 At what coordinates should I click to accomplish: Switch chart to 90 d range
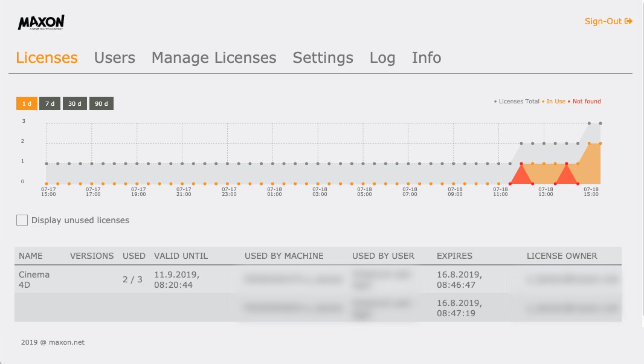coord(101,103)
